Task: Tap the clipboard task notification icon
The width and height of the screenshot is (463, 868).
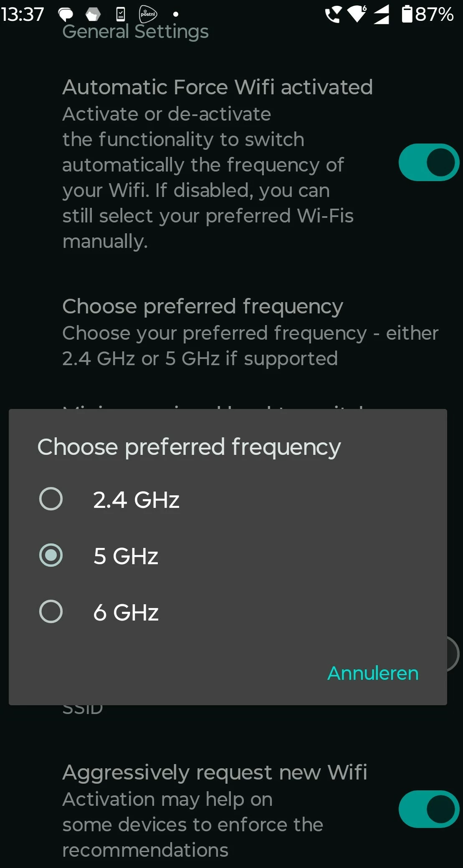Action: click(x=120, y=14)
